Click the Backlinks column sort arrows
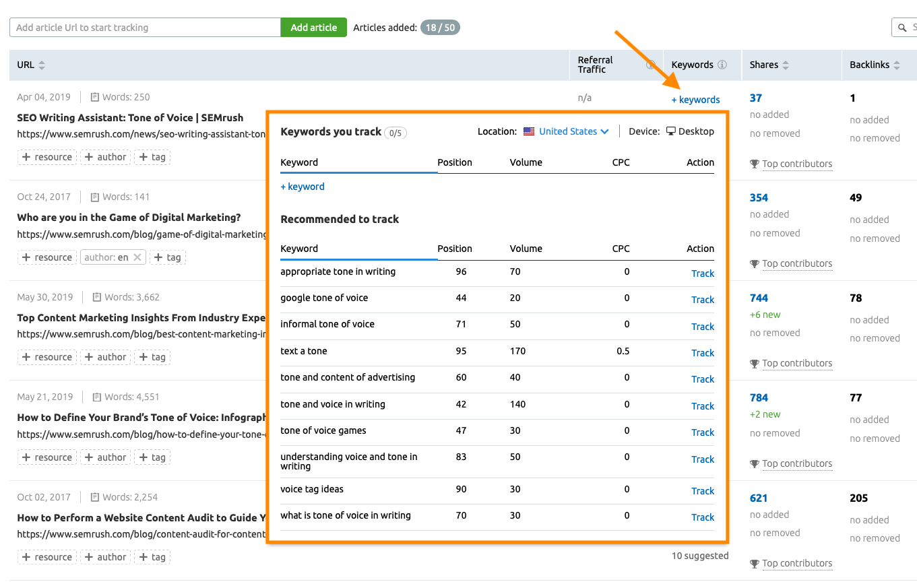 click(897, 65)
